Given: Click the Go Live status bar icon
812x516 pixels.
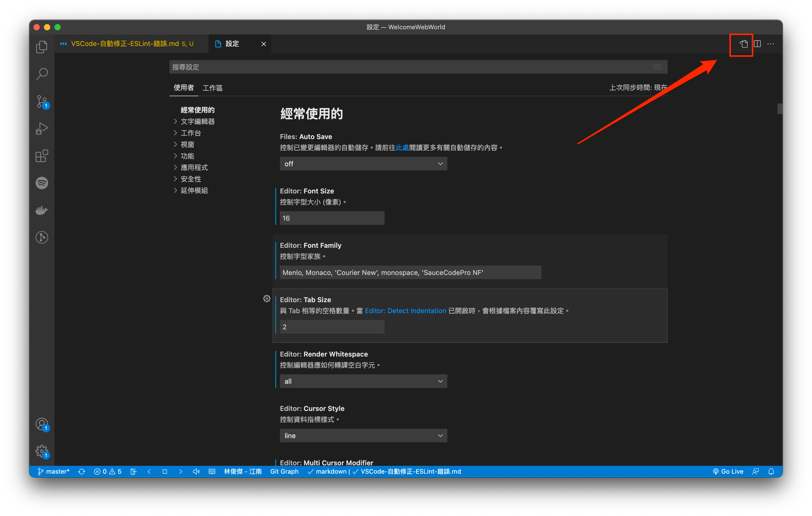Looking at the screenshot, I should coord(729,471).
